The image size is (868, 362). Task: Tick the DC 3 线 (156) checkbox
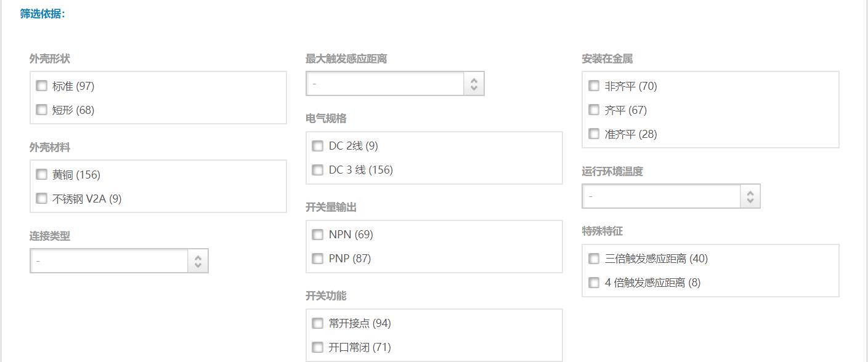[317, 170]
